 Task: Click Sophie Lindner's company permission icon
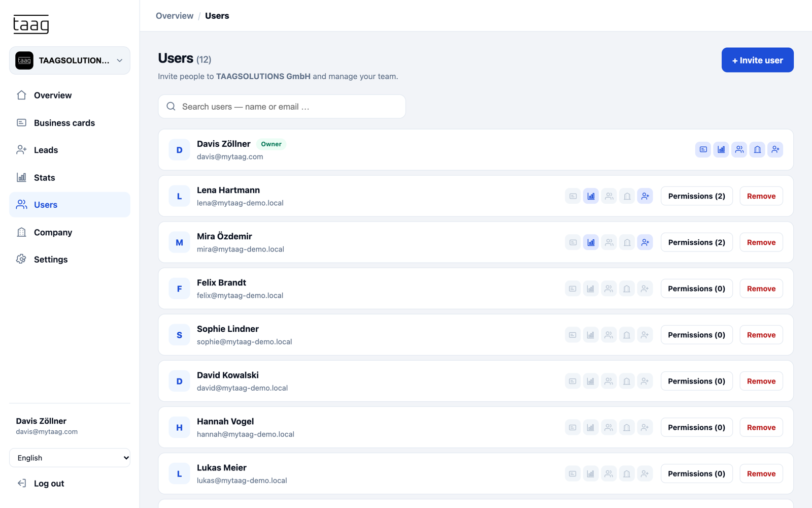point(627,335)
